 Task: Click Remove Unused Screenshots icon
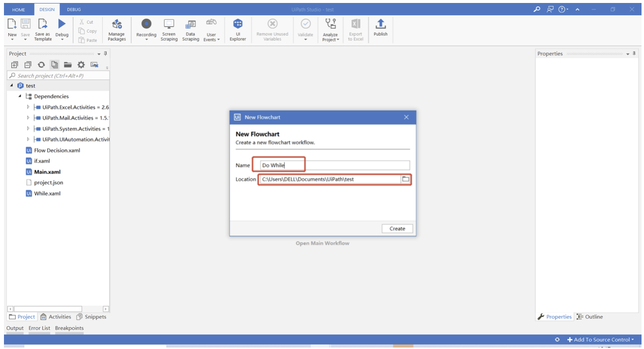(94, 65)
